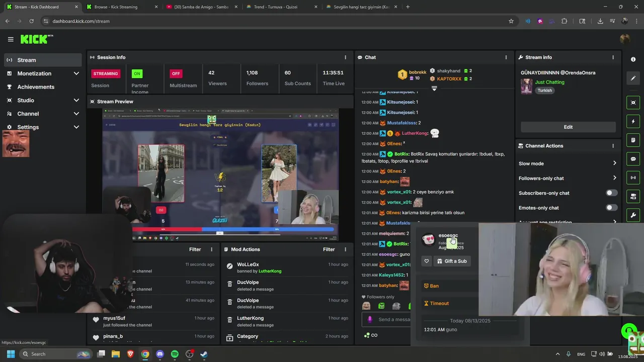Switch to Sevgilin hangi tarz giyinsin tab
Image resolution: width=644 pixels, height=362 pixels.
[361, 7]
